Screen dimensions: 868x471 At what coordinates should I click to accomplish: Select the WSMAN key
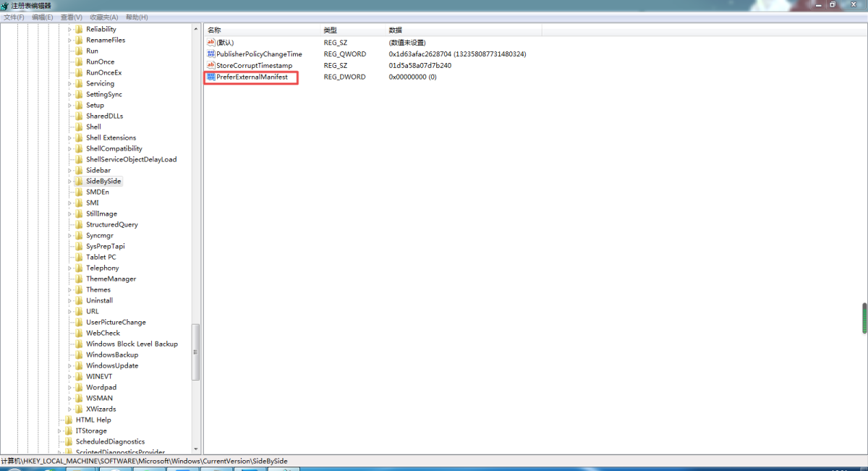pyautogui.click(x=99, y=398)
